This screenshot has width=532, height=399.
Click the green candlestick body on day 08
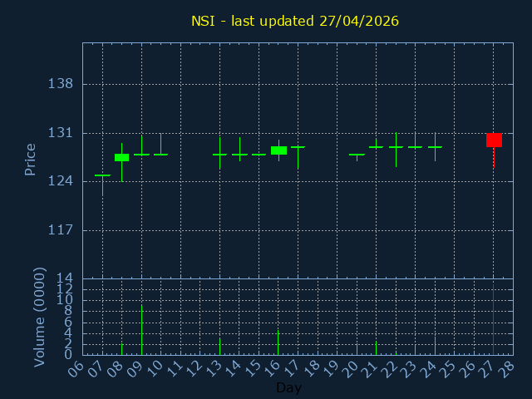click(x=122, y=157)
